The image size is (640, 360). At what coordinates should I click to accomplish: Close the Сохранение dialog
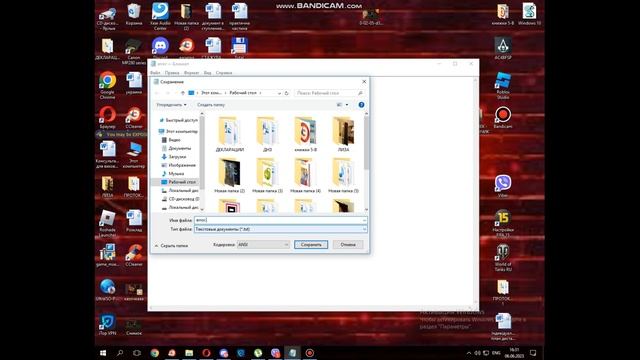tap(364, 82)
